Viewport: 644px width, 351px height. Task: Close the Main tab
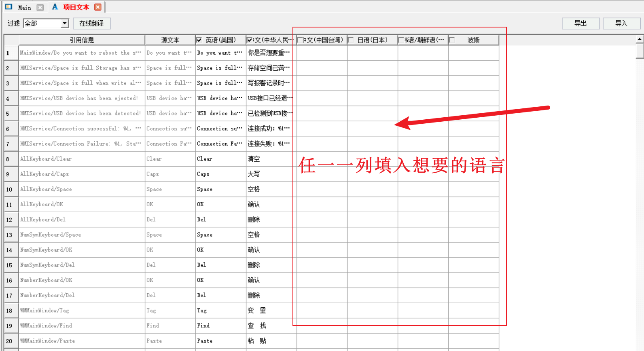click(40, 7)
